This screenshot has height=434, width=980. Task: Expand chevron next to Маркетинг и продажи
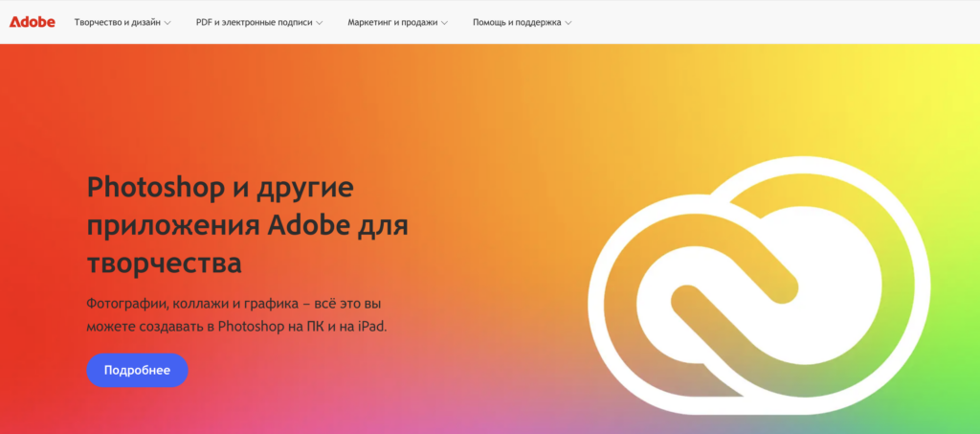444,23
